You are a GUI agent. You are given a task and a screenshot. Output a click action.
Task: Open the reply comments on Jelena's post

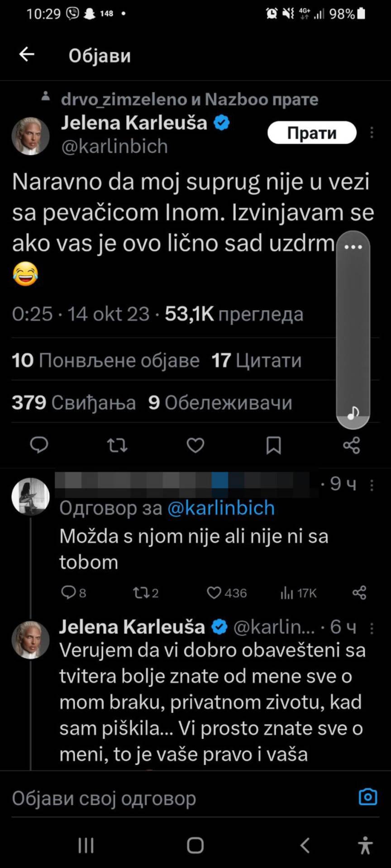39,446
